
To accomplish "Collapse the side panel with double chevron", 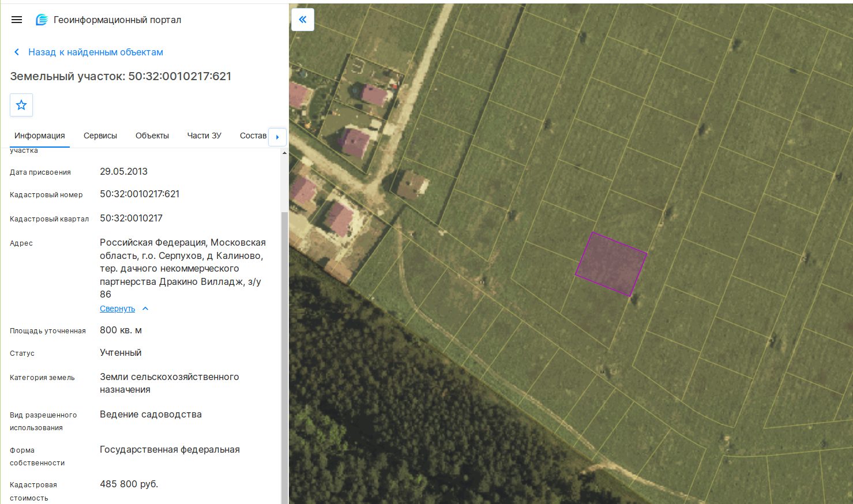I will click(303, 20).
